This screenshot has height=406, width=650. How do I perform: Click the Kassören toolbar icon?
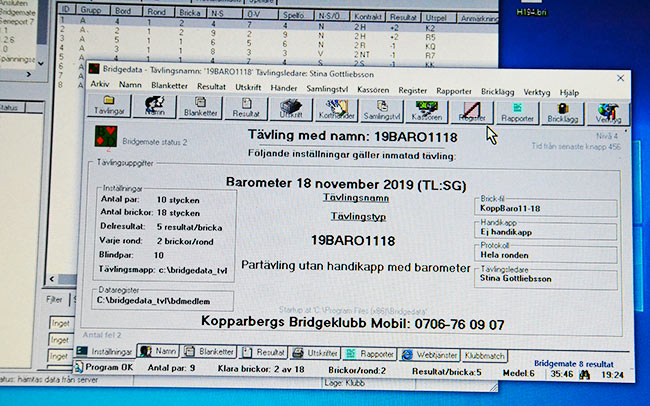[427, 111]
